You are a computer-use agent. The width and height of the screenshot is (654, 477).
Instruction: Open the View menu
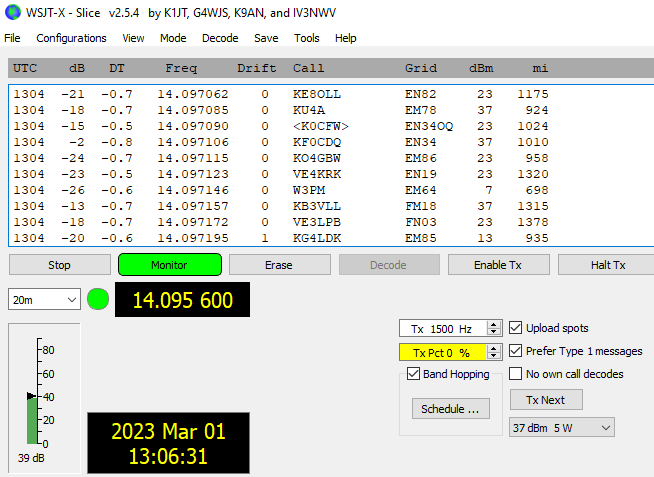pyautogui.click(x=133, y=38)
